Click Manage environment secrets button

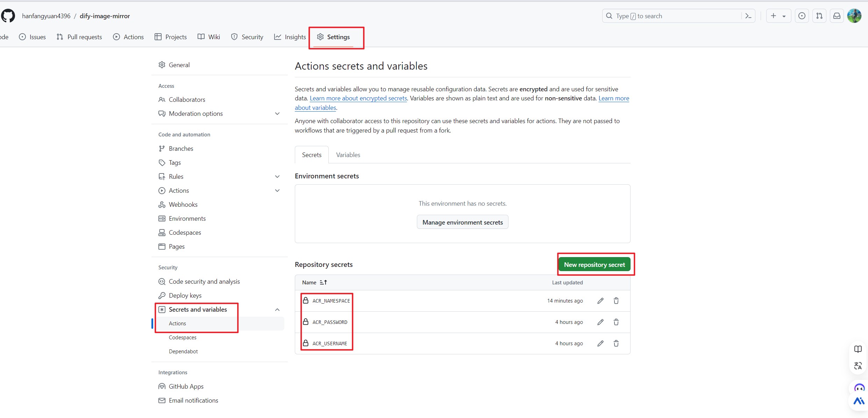(462, 222)
